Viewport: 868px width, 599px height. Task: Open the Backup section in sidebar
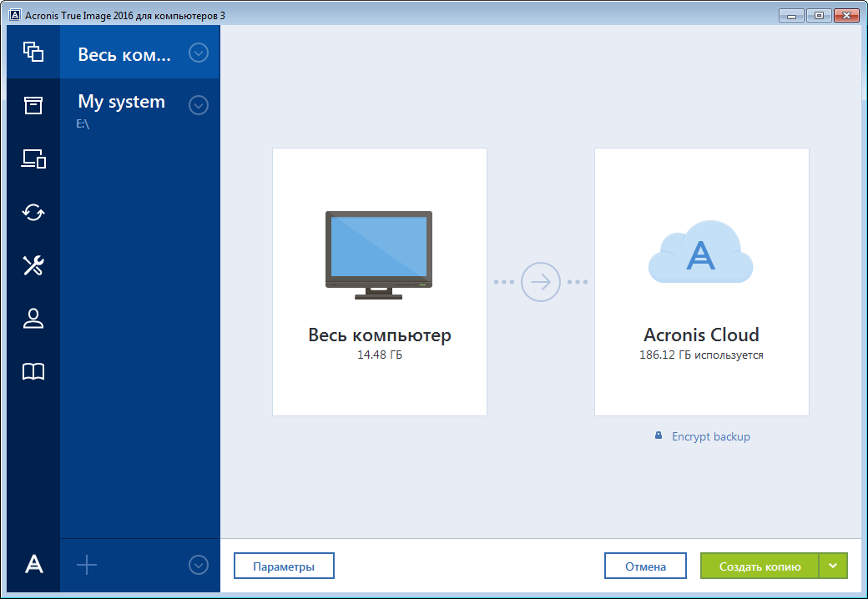[33, 52]
